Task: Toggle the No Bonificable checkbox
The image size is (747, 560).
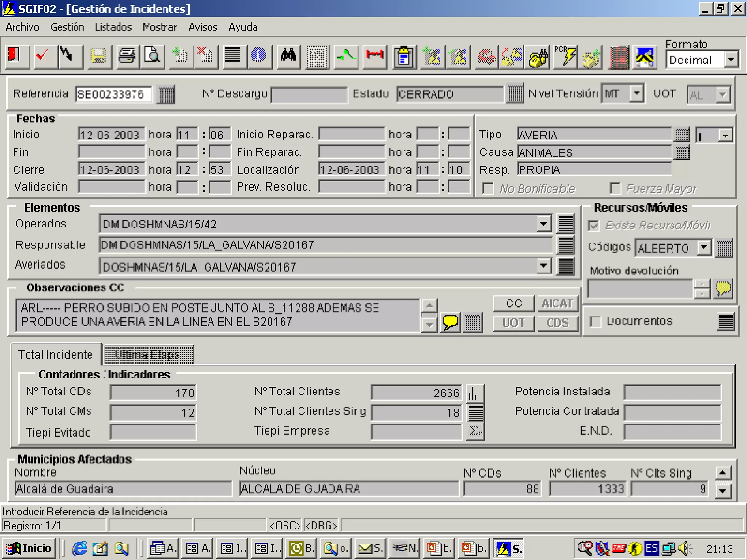Action: point(488,188)
